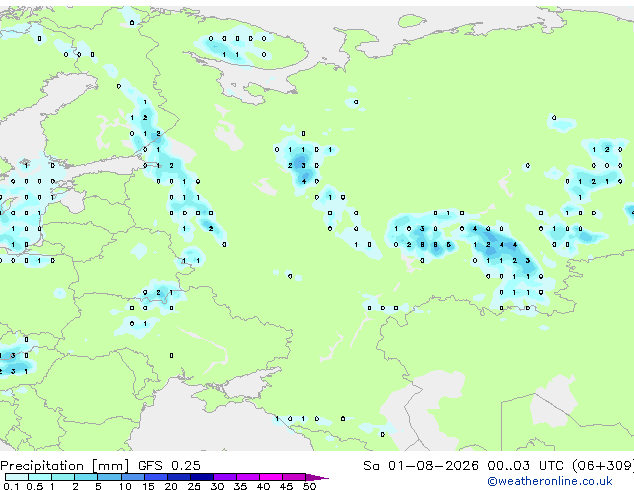The height and width of the screenshot is (490, 634).
Task: Click the "(06+309)" forecast run text
Action: coord(603,466)
